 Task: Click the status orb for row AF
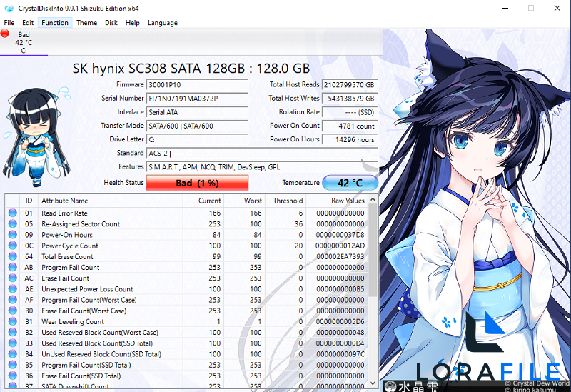point(13,299)
